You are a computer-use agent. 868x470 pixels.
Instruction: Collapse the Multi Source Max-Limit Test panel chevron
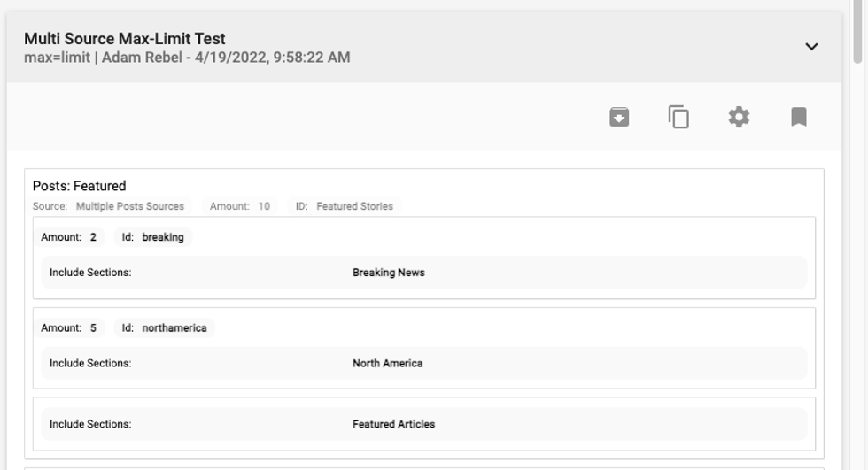coord(811,47)
